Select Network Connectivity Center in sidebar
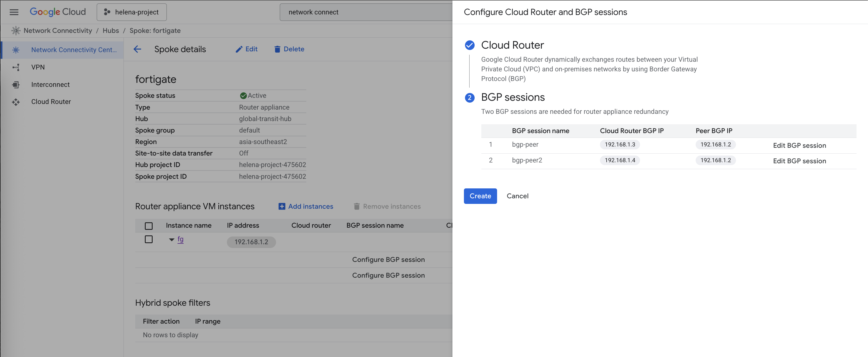Image resolution: width=868 pixels, height=357 pixels. (x=74, y=50)
